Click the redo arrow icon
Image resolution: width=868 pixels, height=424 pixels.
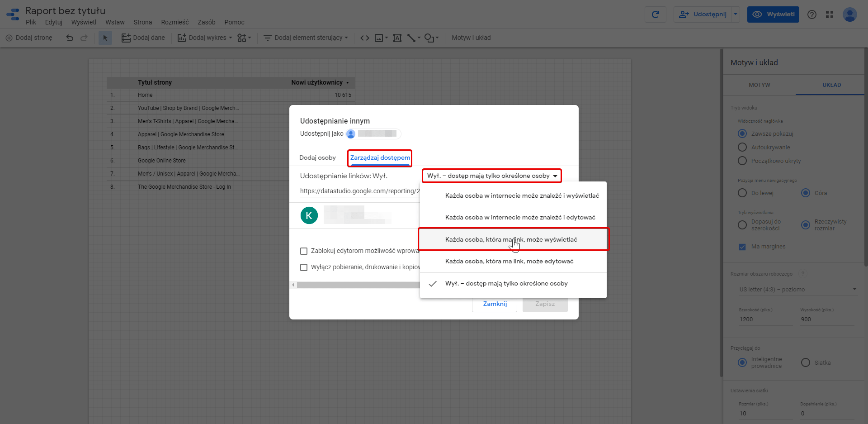click(84, 38)
